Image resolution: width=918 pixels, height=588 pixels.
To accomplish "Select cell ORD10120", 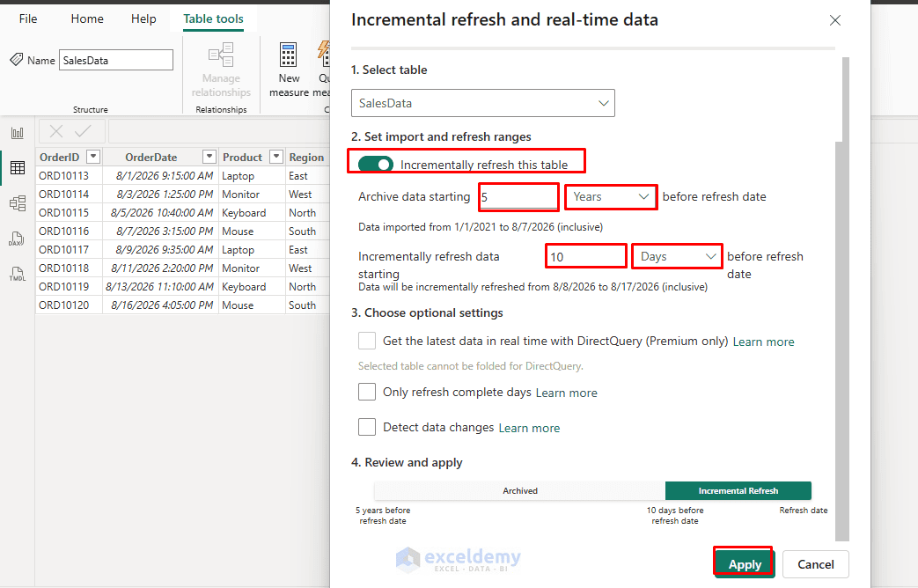I will pyautogui.click(x=69, y=305).
